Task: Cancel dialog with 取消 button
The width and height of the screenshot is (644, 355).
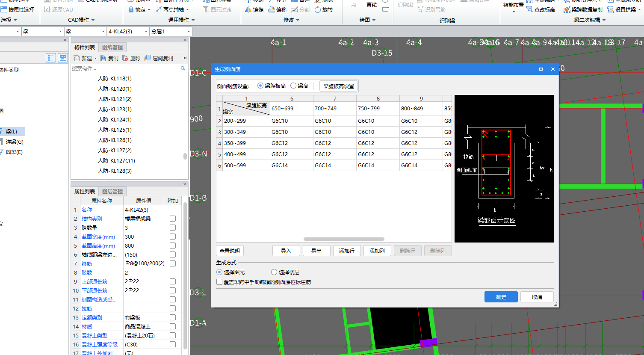Action: point(537,297)
